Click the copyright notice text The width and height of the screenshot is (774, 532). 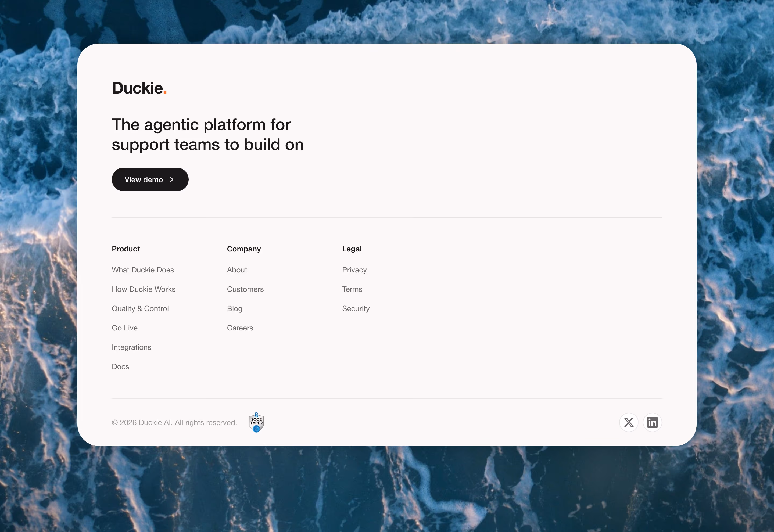(174, 423)
